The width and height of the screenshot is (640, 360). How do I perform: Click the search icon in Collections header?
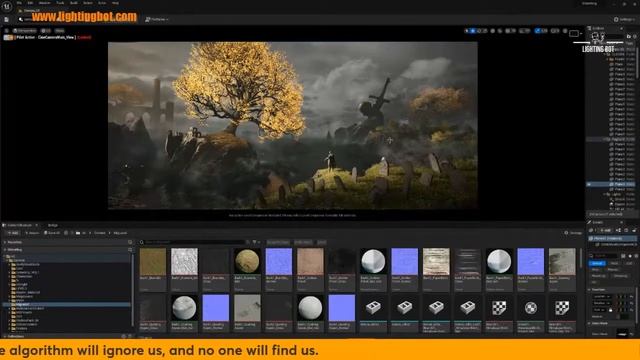[x=130, y=336]
